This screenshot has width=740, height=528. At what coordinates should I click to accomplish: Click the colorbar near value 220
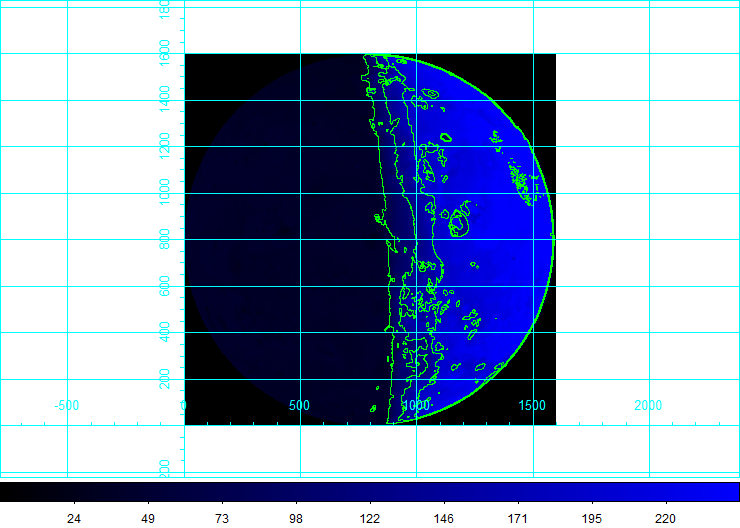point(665,492)
